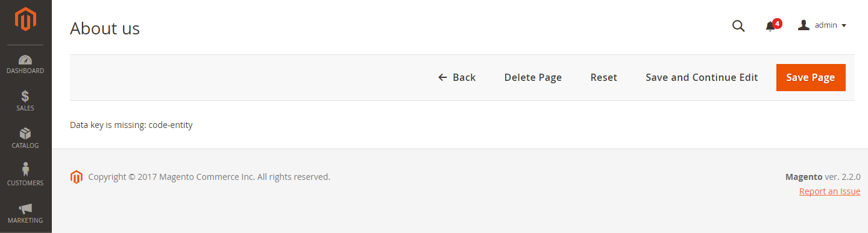
Task: Click the orange Save Page button
Action: pyautogui.click(x=811, y=77)
